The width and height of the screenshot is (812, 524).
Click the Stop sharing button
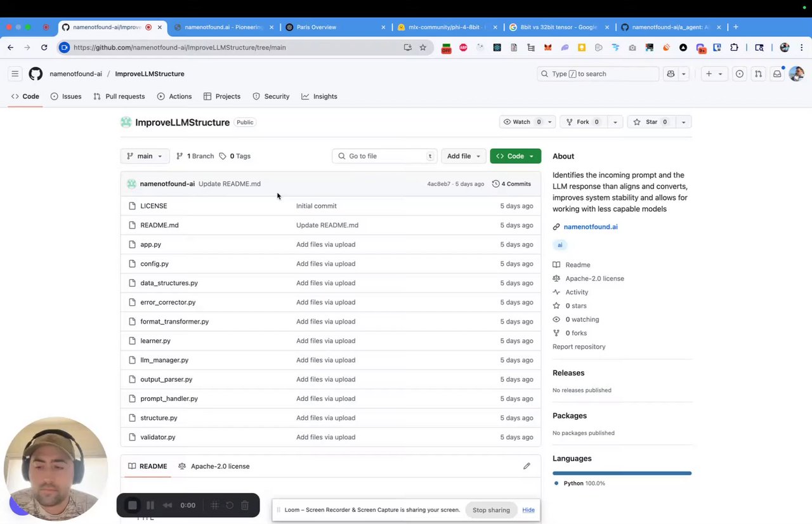coord(491,510)
